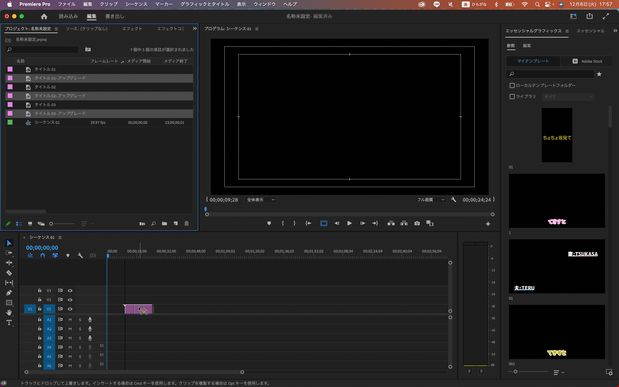Click the Export Frame camera icon
The height and width of the screenshot is (387, 619).
point(417,224)
